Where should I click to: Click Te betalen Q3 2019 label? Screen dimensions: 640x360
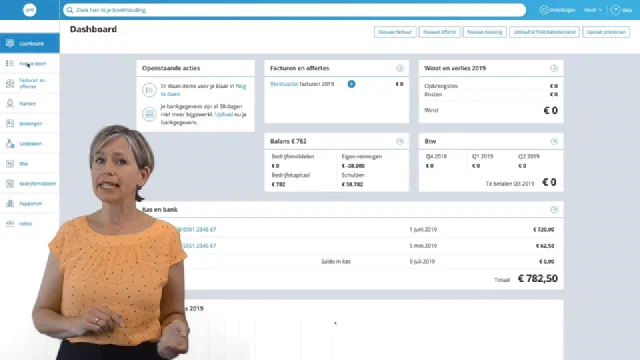510,184
